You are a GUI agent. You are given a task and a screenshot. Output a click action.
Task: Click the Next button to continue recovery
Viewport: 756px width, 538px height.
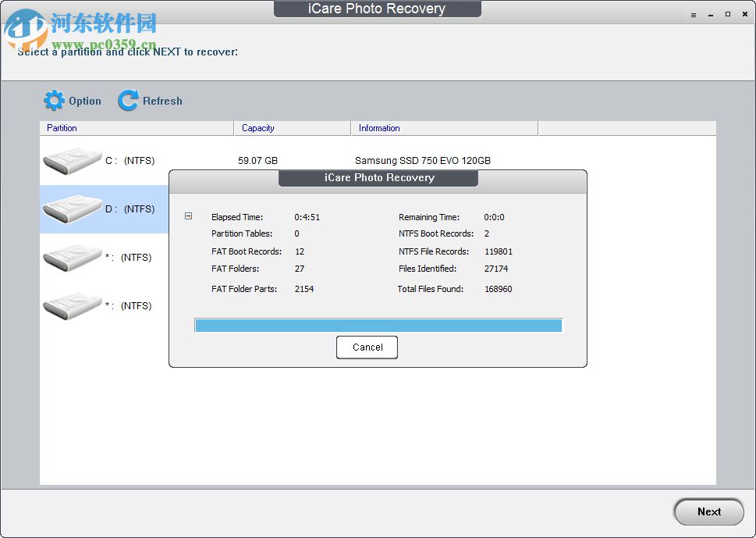tap(708, 511)
